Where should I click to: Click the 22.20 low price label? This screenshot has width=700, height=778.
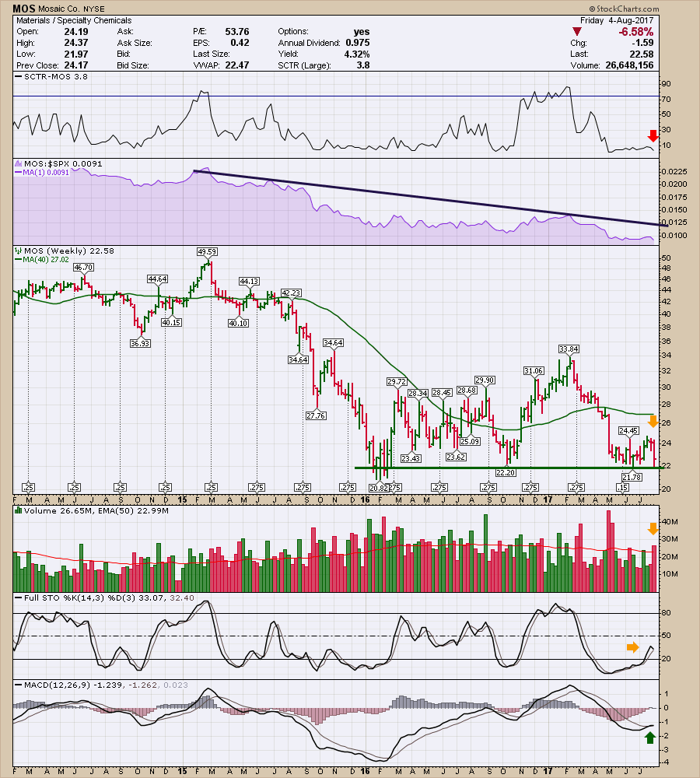click(506, 472)
